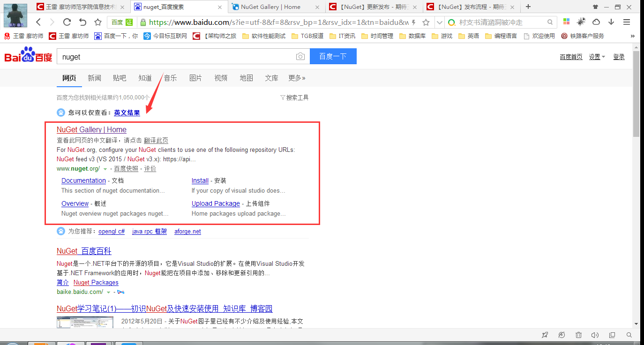Open the 编程语言 bookmark folder

point(501,36)
